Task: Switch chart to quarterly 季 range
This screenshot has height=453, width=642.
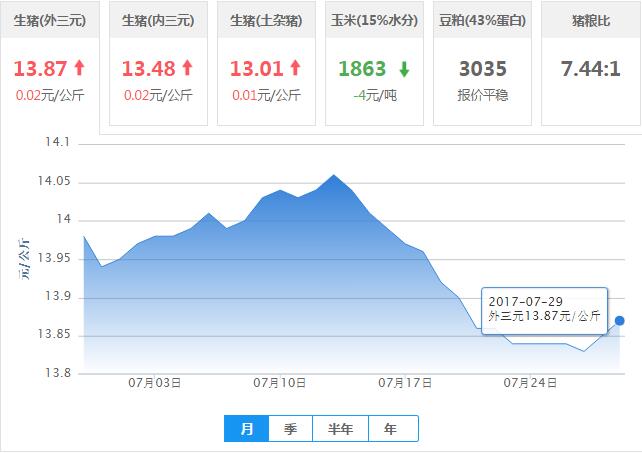Action: [x=290, y=428]
